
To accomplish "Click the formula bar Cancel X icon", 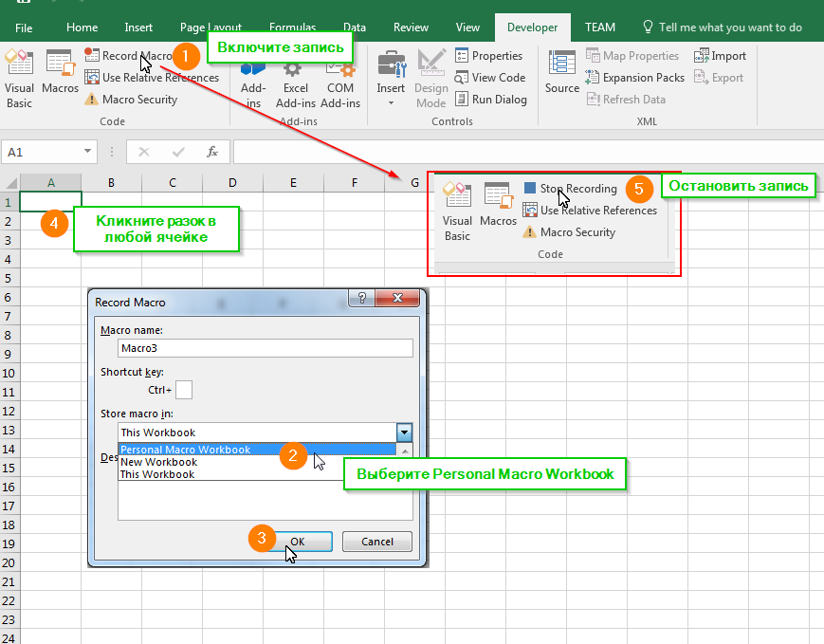I will click(144, 152).
